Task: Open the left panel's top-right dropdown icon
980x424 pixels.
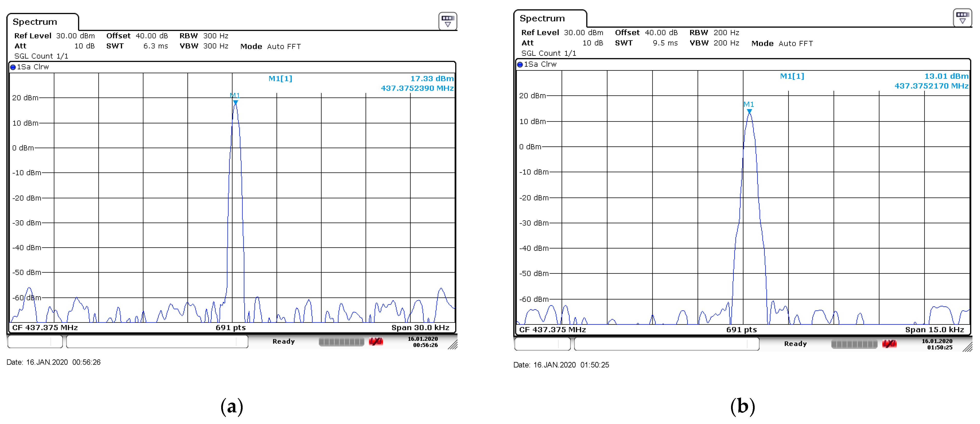Action: tap(447, 21)
